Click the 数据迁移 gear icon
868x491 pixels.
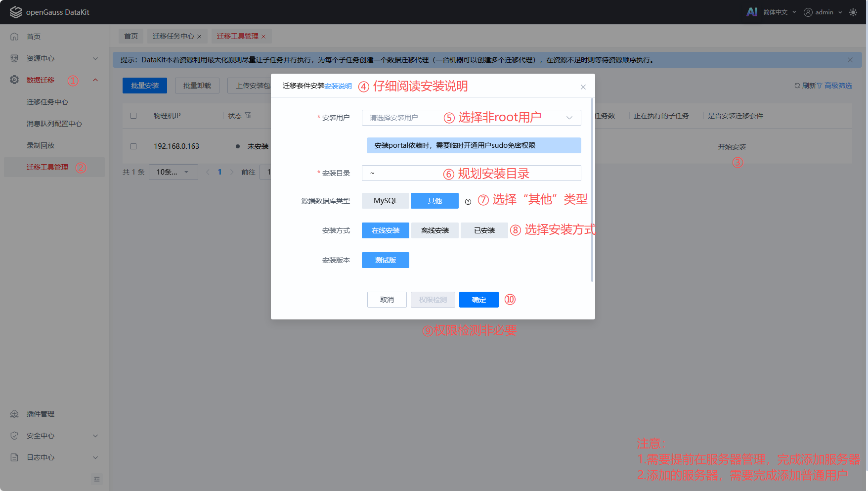(x=14, y=80)
